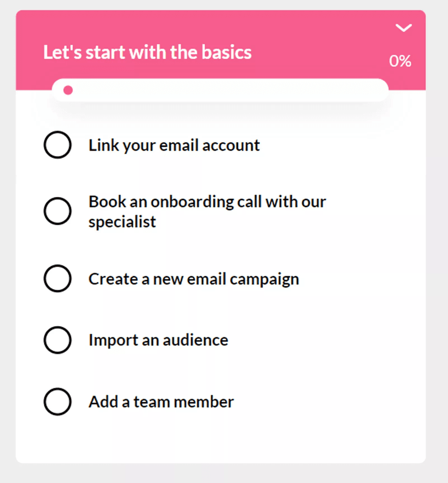Screen dimensions: 448x483
Task: Mark 'Link your email account' circle as complete
Action: point(58,145)
